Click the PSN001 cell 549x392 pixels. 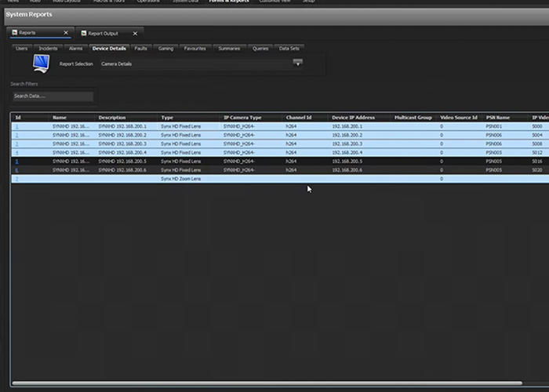pyautogui.click(x=493, y=126)
